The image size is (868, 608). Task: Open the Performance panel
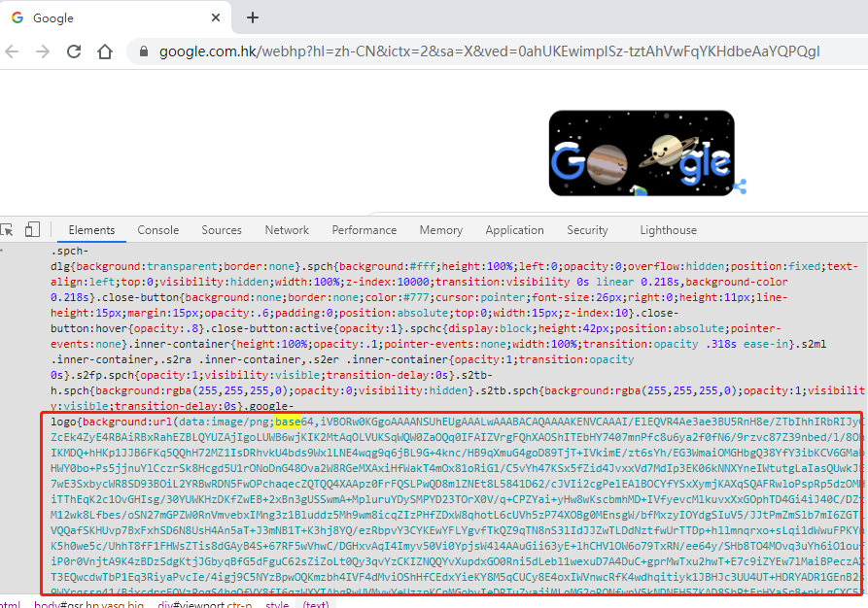[365, 230]
